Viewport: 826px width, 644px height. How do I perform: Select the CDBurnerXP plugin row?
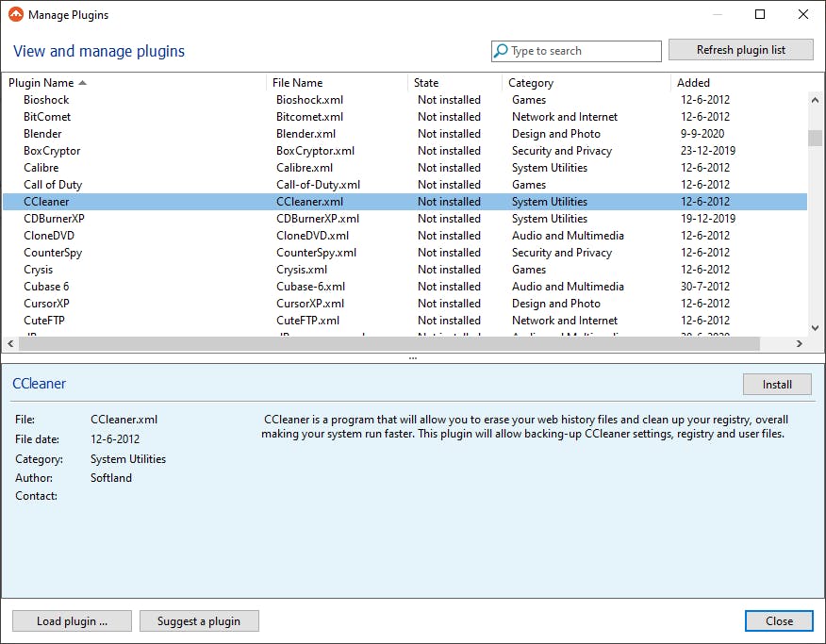point(54,219)
